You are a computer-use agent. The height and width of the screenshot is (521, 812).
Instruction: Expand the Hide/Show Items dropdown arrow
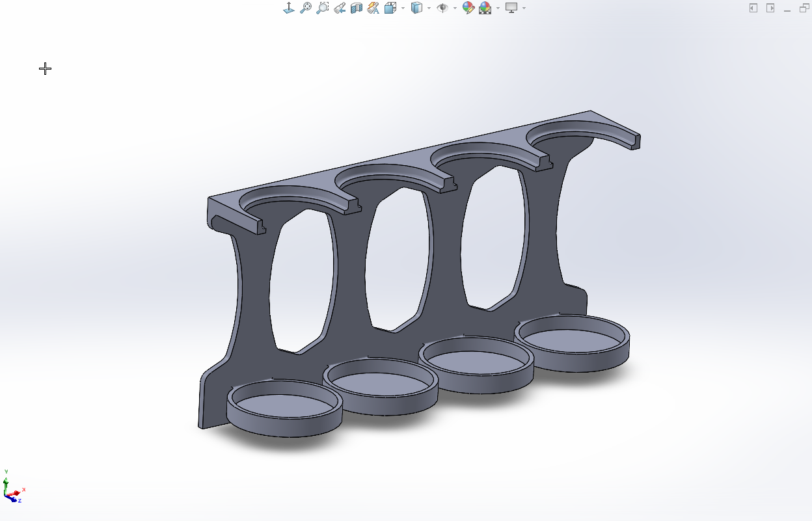pyautogui.click(x=455, y=8)
